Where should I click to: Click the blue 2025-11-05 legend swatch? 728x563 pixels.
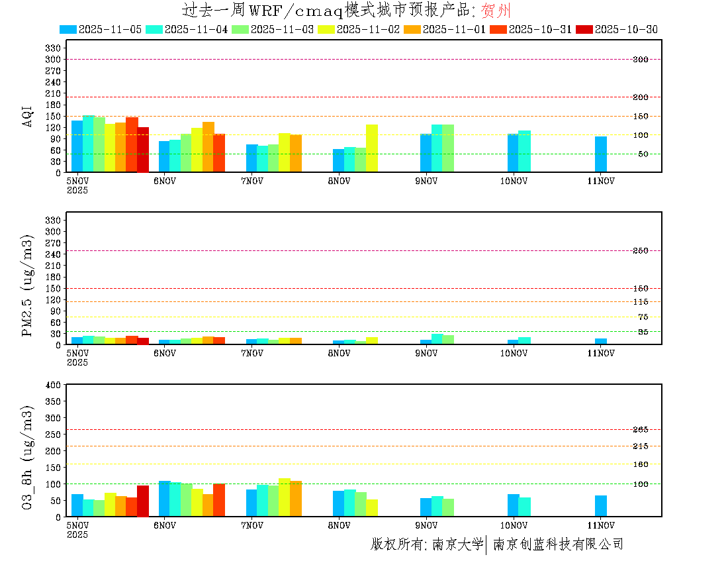pos(68,29)
